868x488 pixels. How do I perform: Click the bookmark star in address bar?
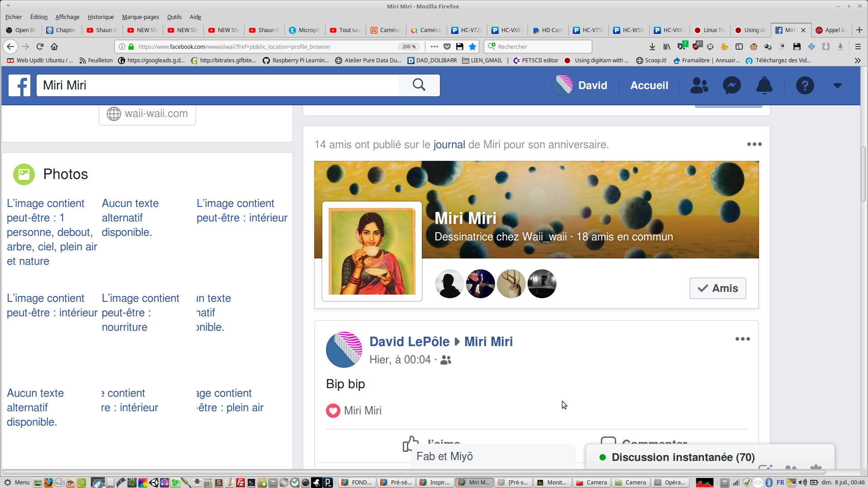(x=472, y=47)
